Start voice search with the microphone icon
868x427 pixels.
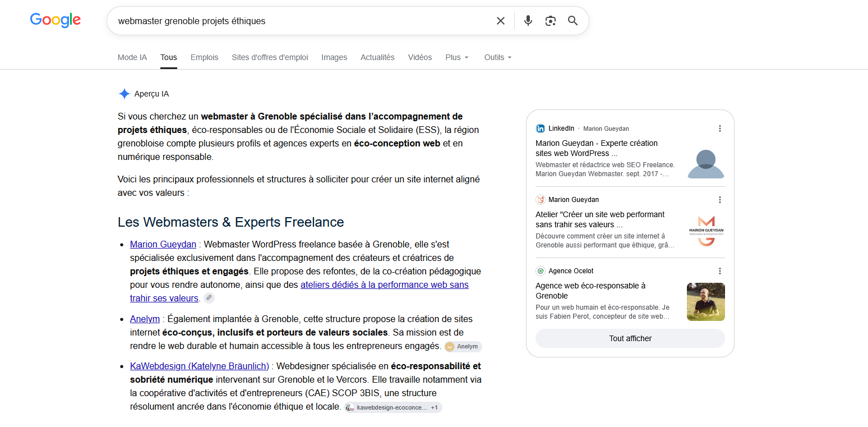(528, 21)
